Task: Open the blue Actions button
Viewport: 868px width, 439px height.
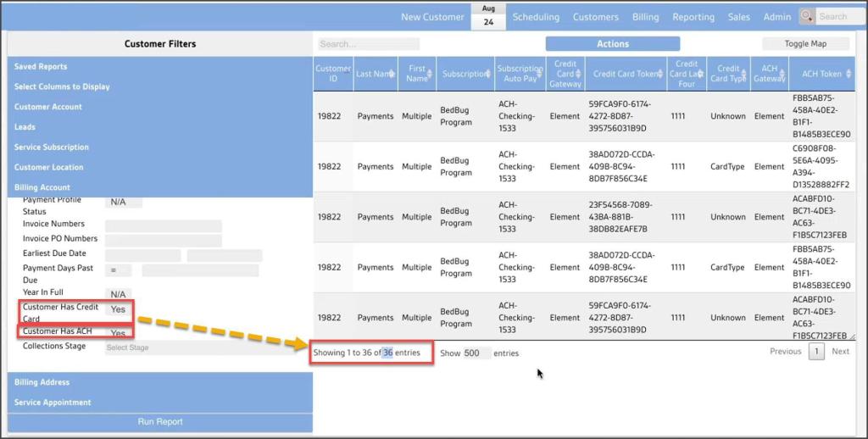Action: (x=612, y=44)
